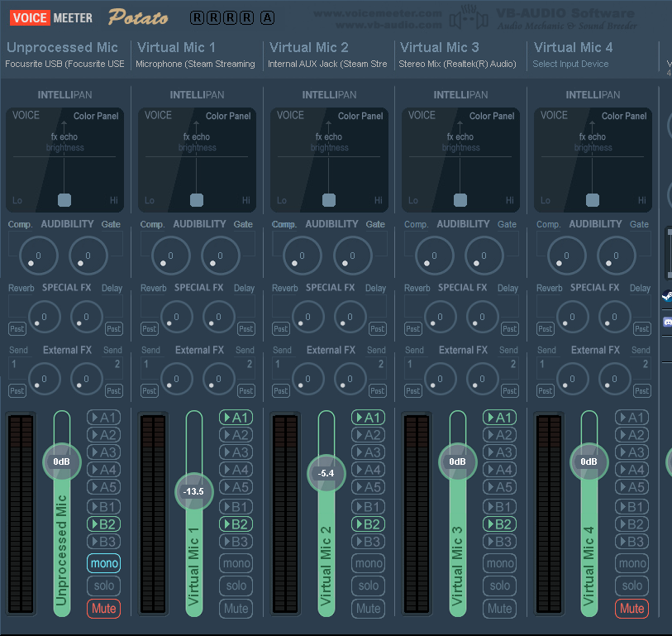Click the first R recorder indicator in header
Viewport: 672px width, 636px height.
coord(197,17)
